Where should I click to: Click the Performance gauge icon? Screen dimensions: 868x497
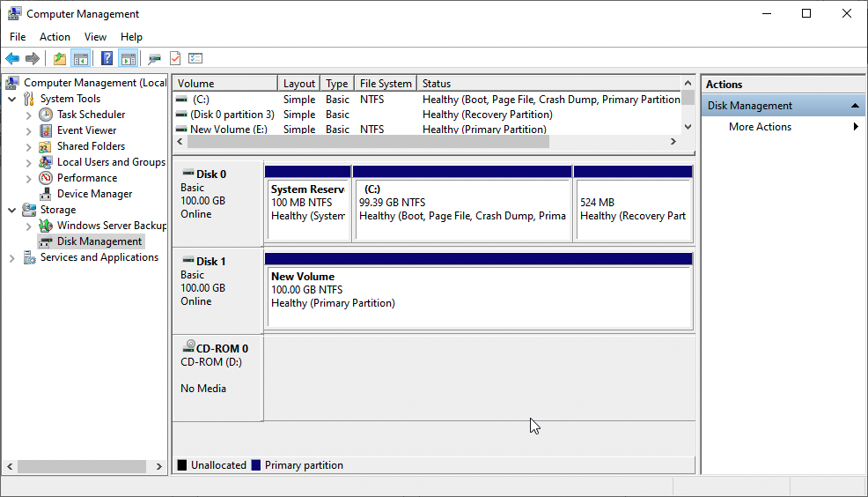pyautogui.click(x=46, y=178)
